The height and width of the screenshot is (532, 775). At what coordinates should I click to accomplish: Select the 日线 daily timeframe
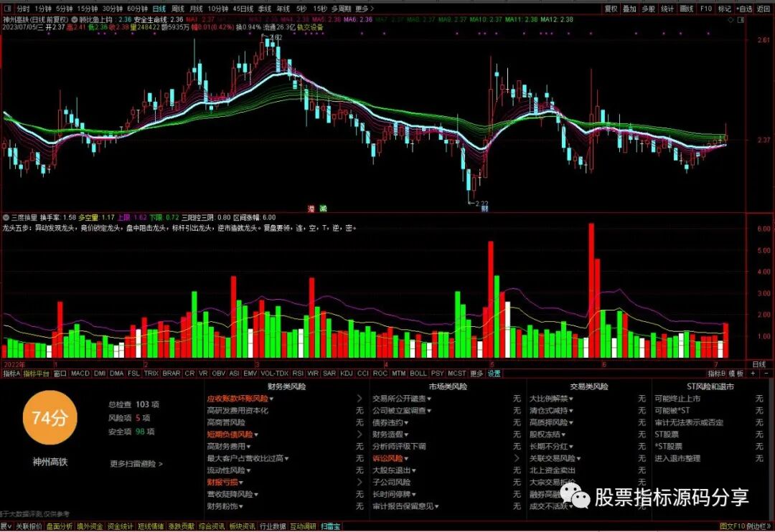[159, 9]
